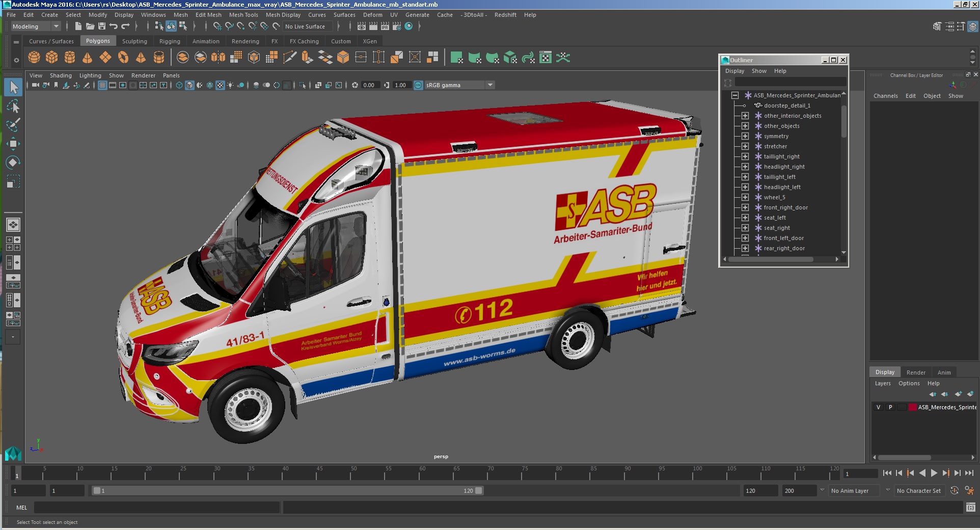Screen dimensions: 980x530
Task: Open Outliner's Display menu
Action: 734,71
